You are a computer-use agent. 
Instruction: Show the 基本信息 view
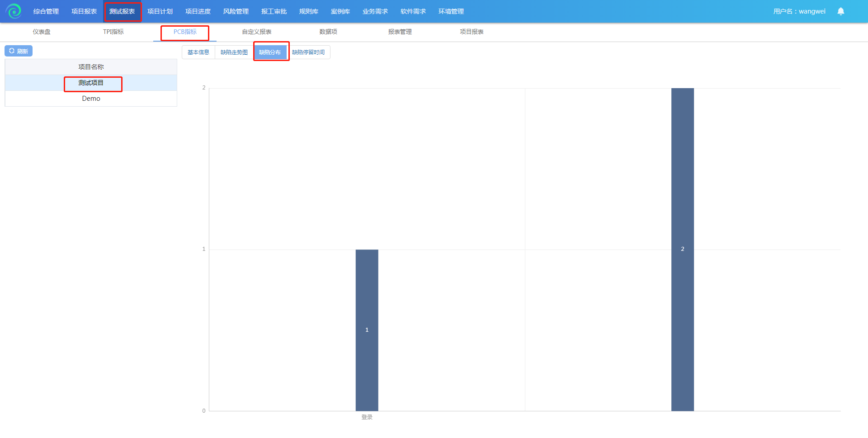click(x=198, y=52)
